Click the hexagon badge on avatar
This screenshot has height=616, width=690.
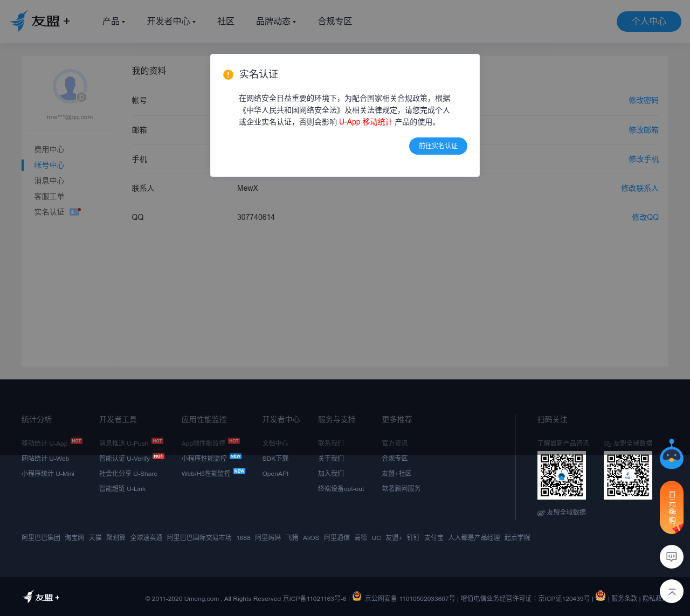click(81, 97)
